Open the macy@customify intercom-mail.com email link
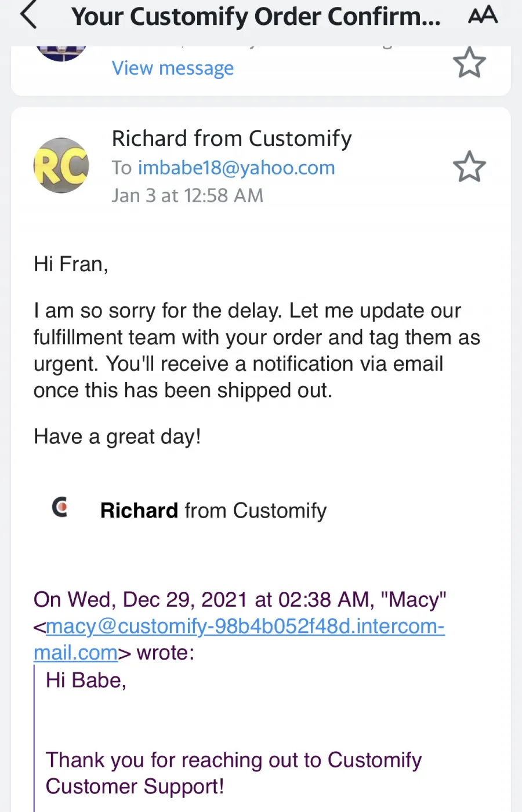 click(240, 639)
